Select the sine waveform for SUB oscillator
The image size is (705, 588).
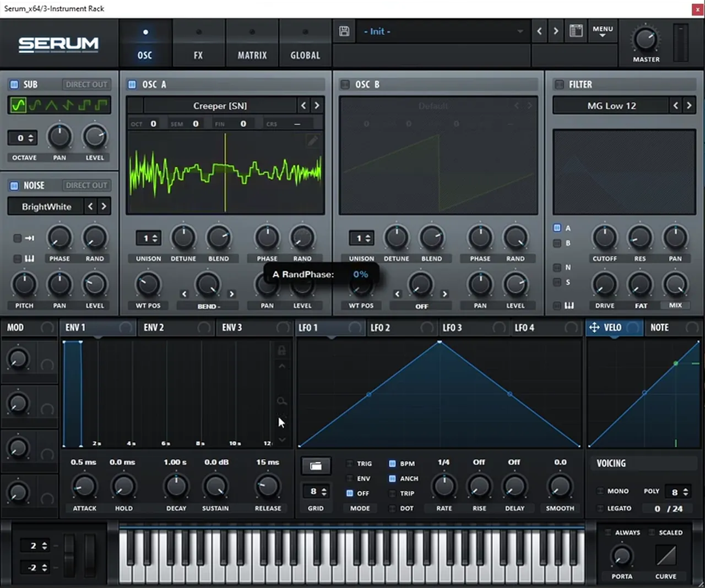(x=18, y=105)
